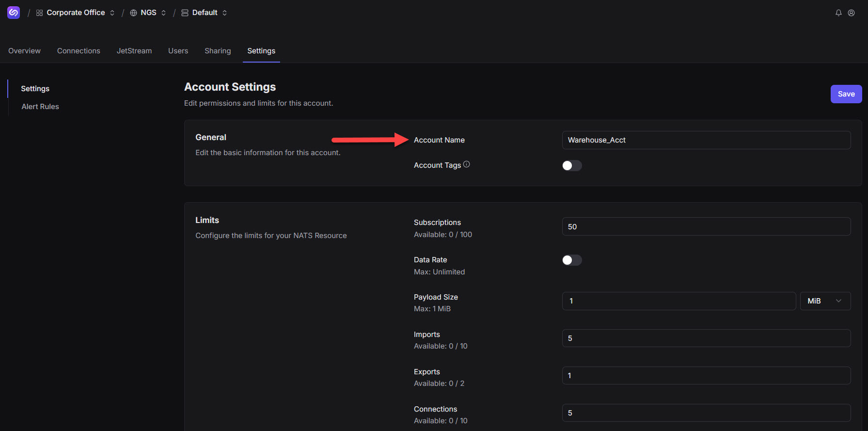Open Alert Rules in the sidebar
The width and height of the screenshot is (868, 431).
click(x=40, y=107)
